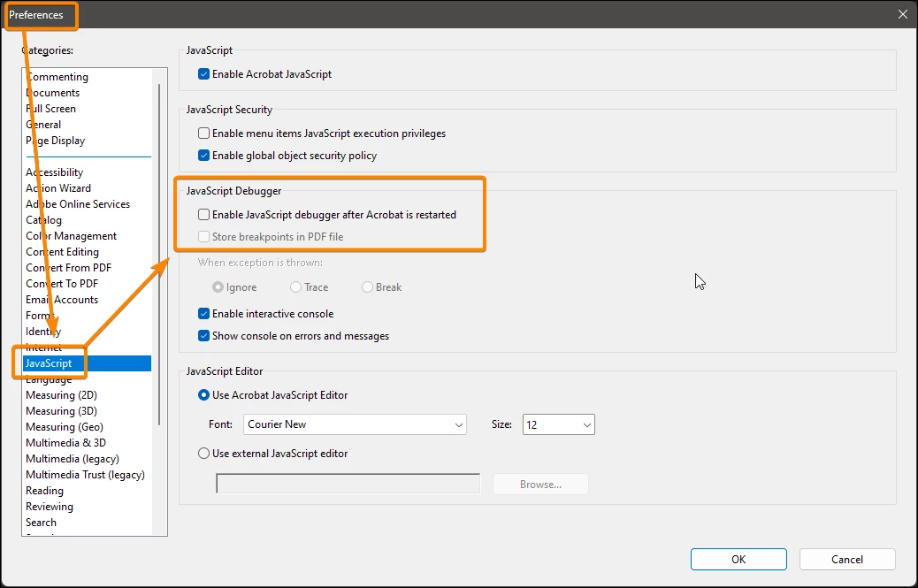Select Reading category

coord(44,490)
